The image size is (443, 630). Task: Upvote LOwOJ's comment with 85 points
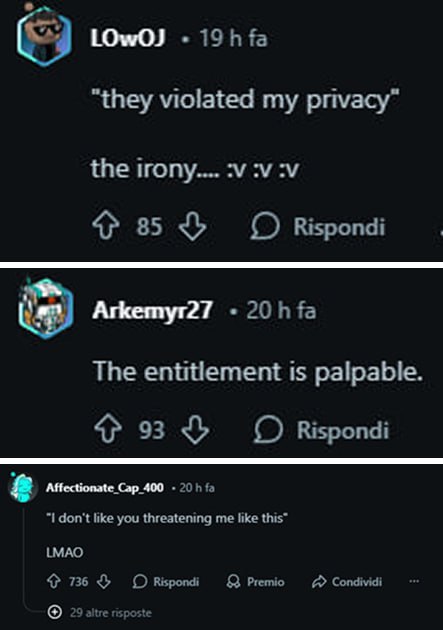tap(106, 226)
